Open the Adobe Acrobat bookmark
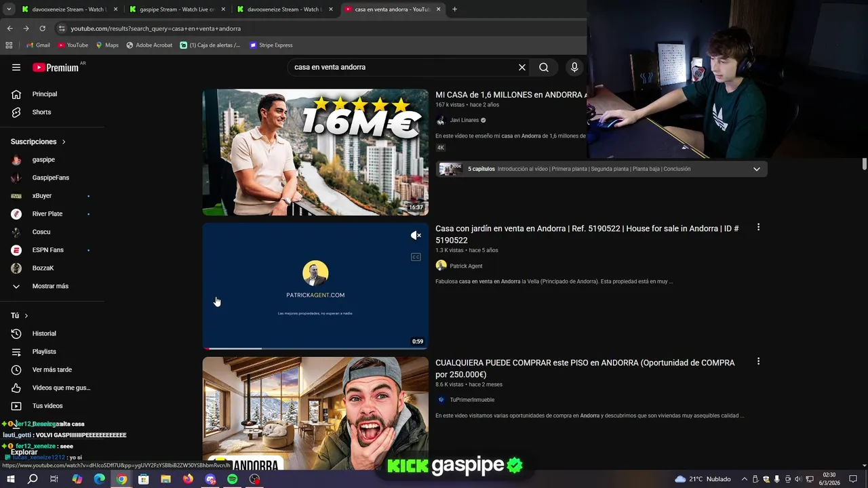The height and width of the screenshot is (488, 868). coord(149,45)
